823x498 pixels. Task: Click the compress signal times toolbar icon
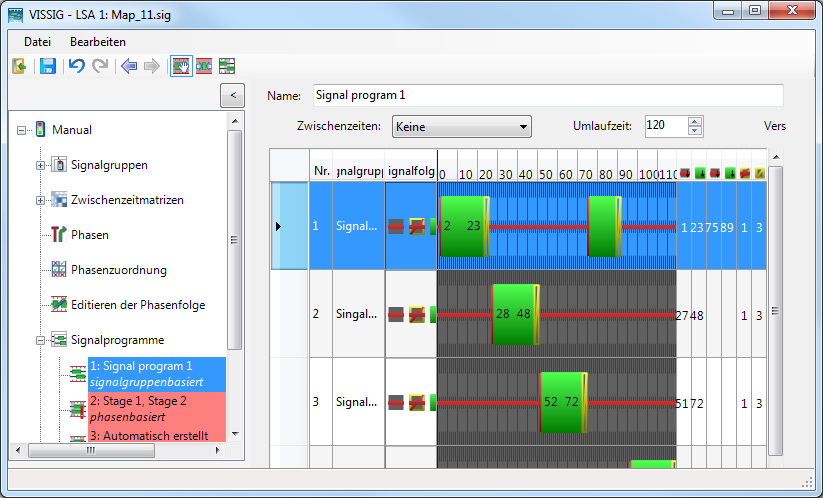(204, 66)
